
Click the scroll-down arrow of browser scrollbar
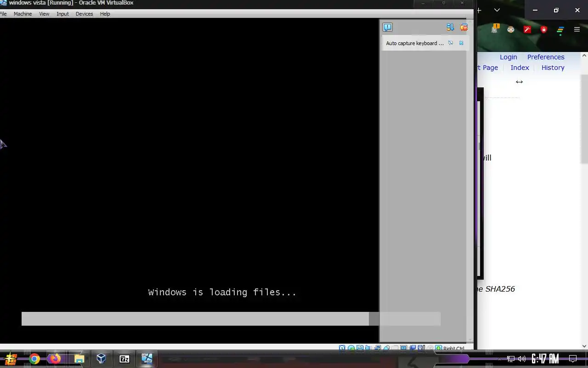584,346
